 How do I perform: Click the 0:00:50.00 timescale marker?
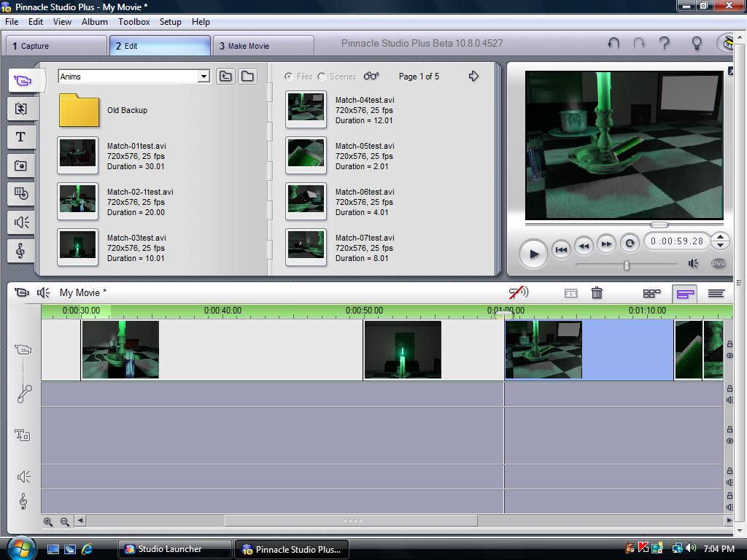coord(365,311)
